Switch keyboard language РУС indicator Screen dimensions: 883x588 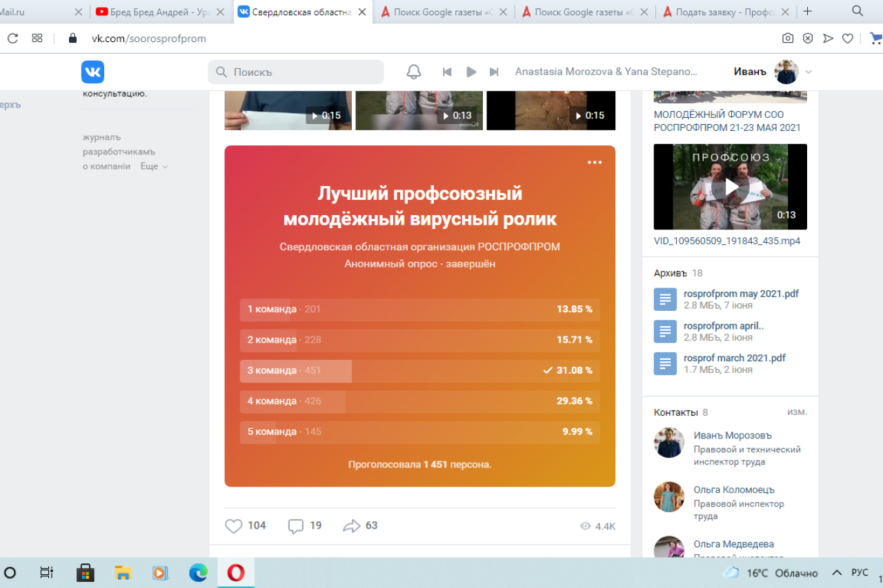[x=860, y=573]
